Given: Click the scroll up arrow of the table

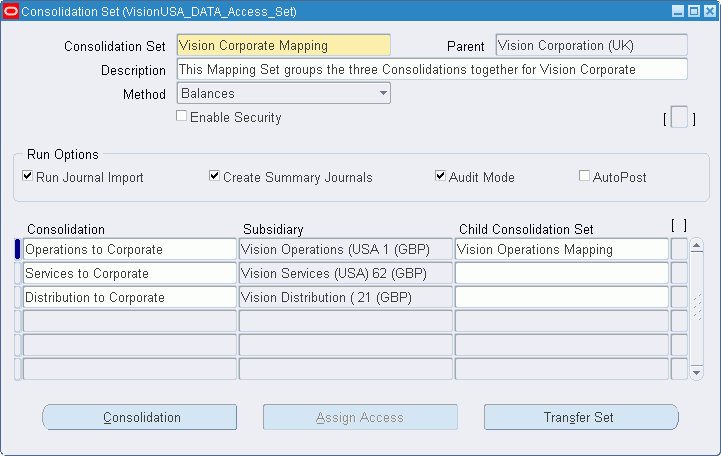Looking at the screenshot, I should pos(697,246).
